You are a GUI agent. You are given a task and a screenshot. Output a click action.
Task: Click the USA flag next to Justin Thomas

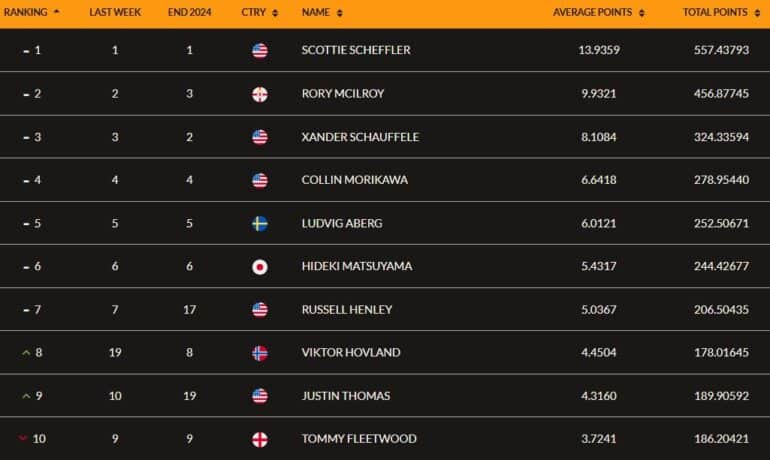[x=260, y=396]
